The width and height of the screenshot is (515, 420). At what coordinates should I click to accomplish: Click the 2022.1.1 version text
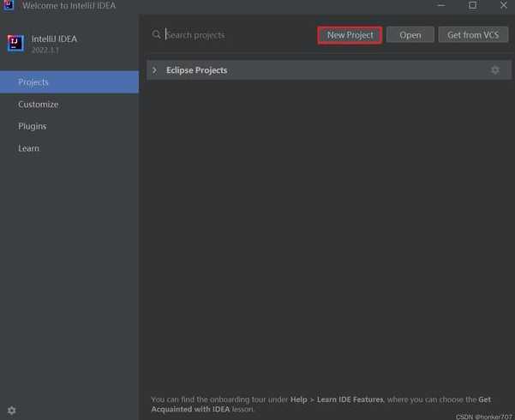point(45,51)
